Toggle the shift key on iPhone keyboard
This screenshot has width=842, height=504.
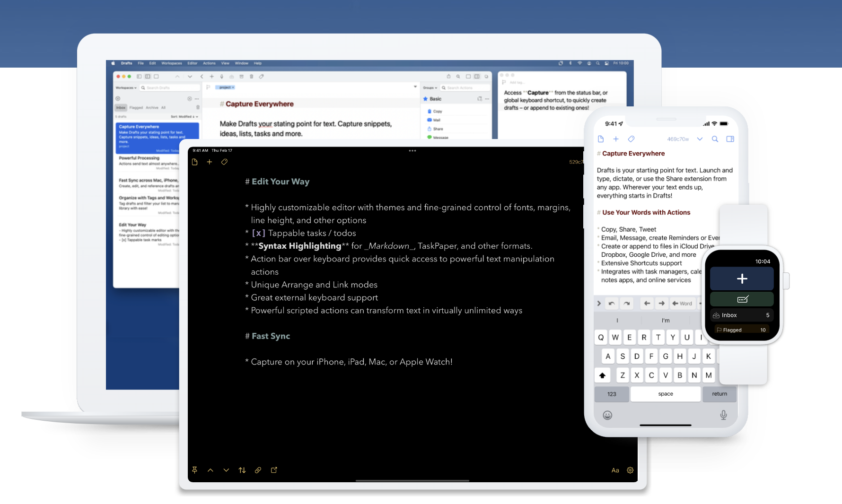602,375
